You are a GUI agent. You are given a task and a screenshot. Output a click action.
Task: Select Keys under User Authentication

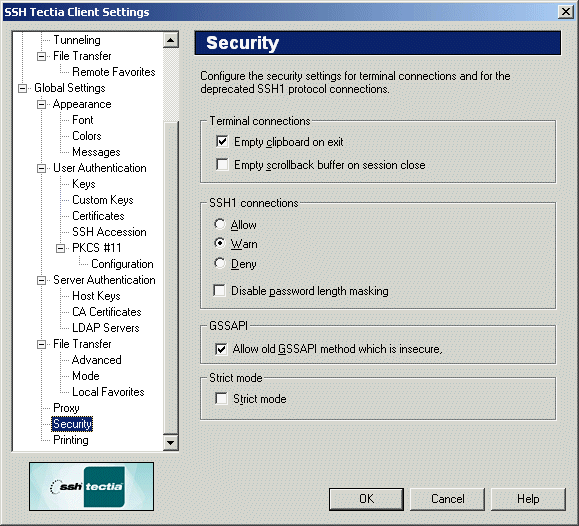pyautogui.click(x=84, y=184)
